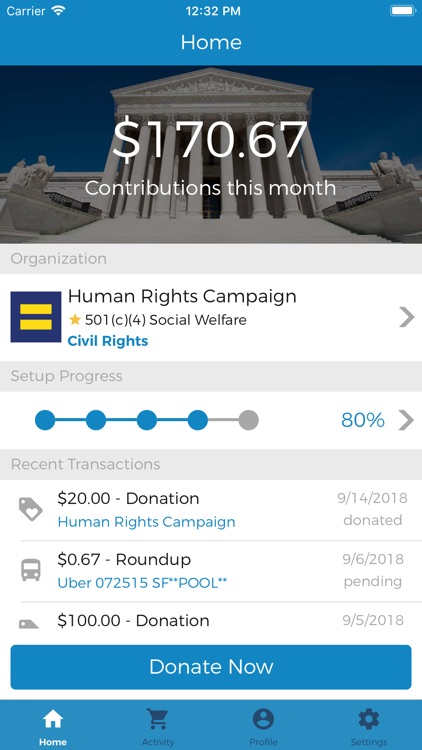Image resolution: width=422 pixels, height=750 pixels.
Task: Check the Wi-Fi status icon
Action: (58, 11)
